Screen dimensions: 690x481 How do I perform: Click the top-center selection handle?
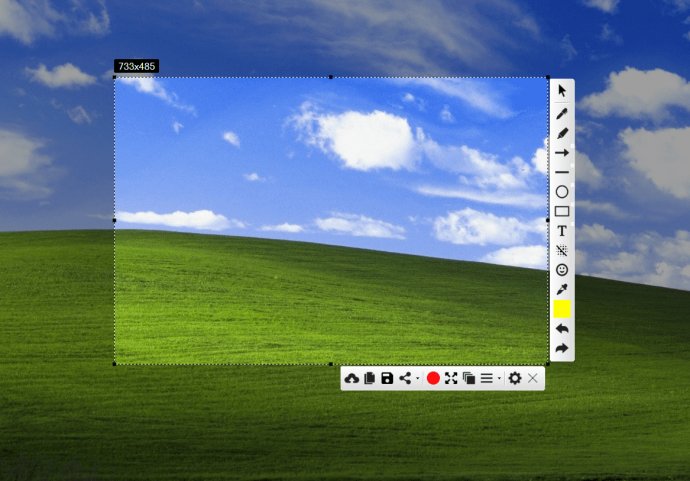point(331,77)
